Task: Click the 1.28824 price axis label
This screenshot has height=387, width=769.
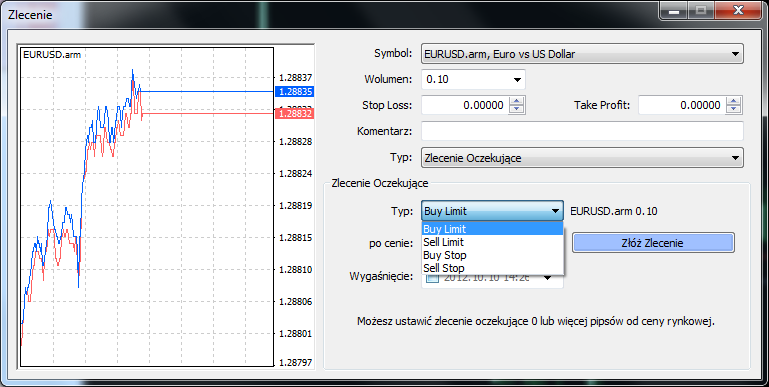Action: pyautogui.click(x=295, y=174)
